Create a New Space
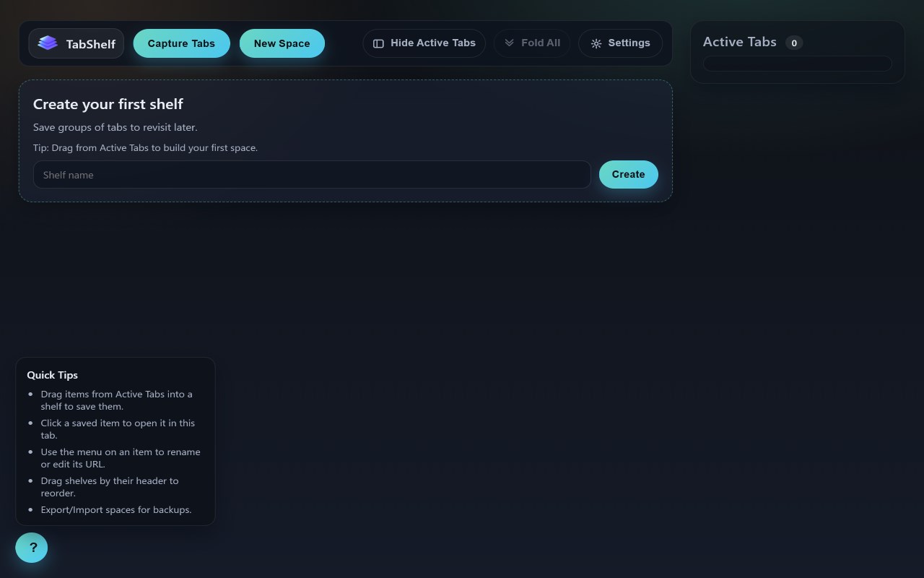 pos(282,43)
